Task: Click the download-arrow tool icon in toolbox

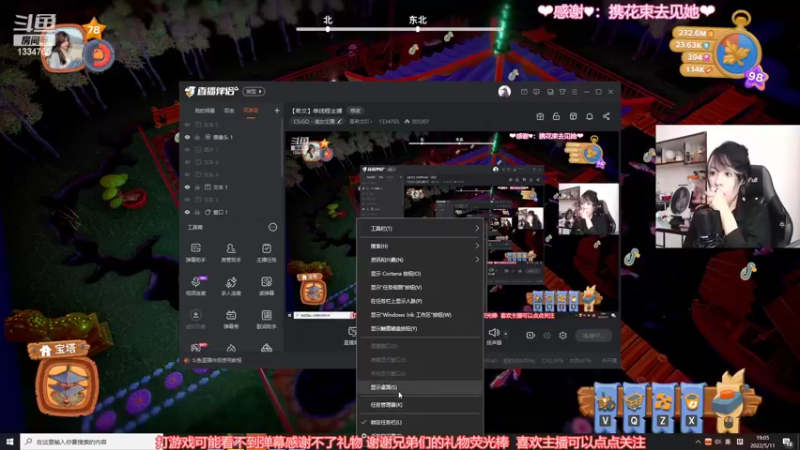Action: pos(195,315)
